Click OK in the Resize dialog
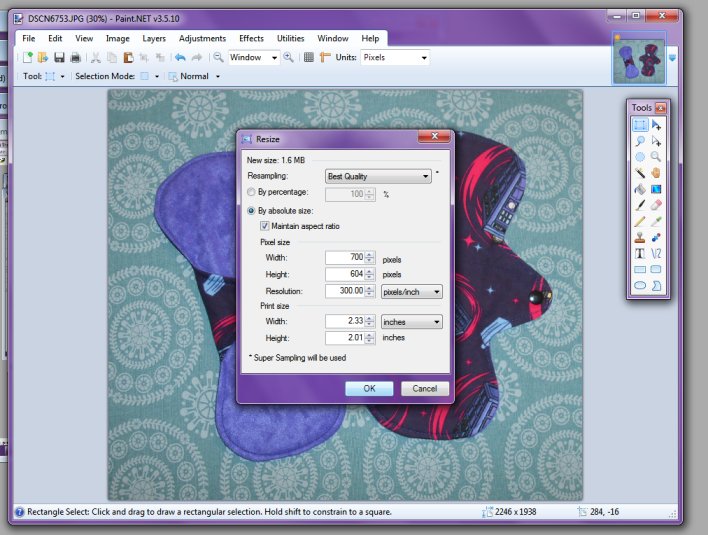Screen dimensions: 708x535 click(369, 388)
